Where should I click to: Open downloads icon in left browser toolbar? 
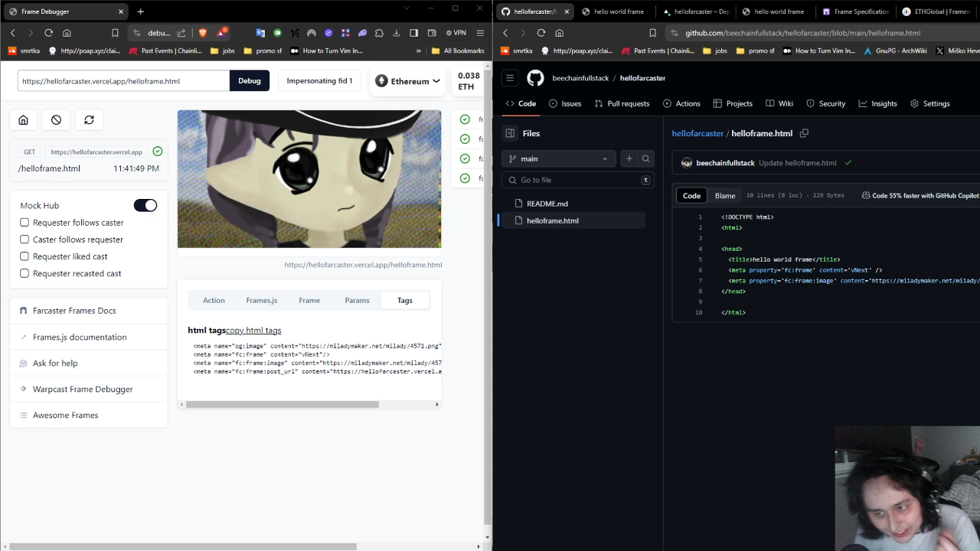(x=397, y=33)
